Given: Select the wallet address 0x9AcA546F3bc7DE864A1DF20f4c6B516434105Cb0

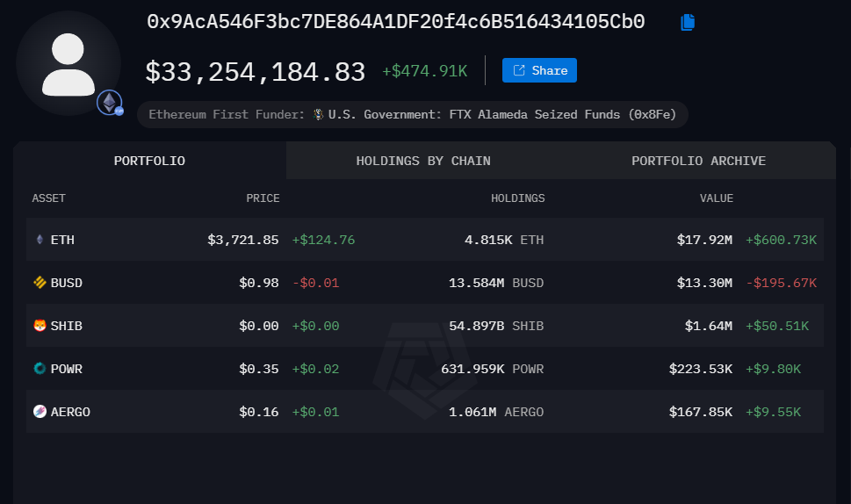Looking at the screenshot, I should [396, 22].
